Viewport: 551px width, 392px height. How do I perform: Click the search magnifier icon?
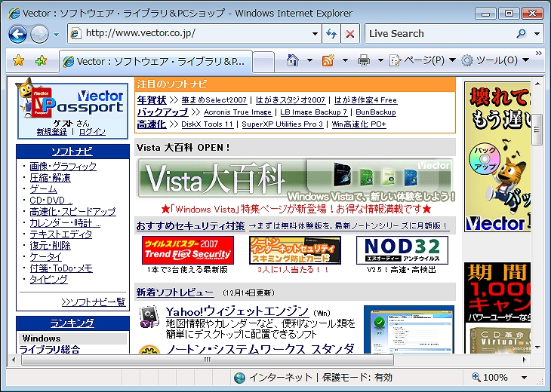tap(522, 34)
